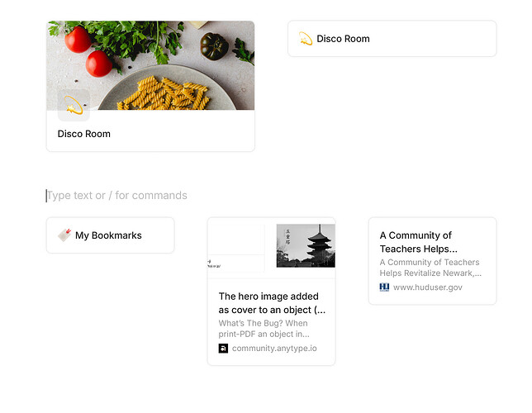Open 'A Community of Teachers Helps...' bookmark title
The height and width of the screenshot is (413, 532).
(x=419, y=242)
